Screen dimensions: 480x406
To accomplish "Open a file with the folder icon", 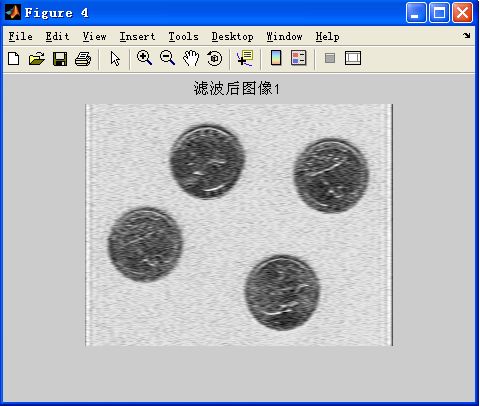I will [x=37, y=59].
